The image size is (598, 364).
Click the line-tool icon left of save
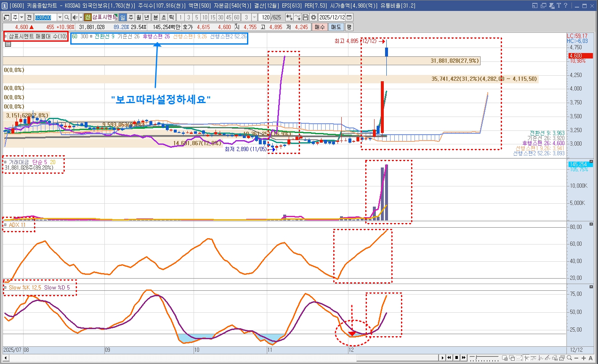click(x=298, y=17)
